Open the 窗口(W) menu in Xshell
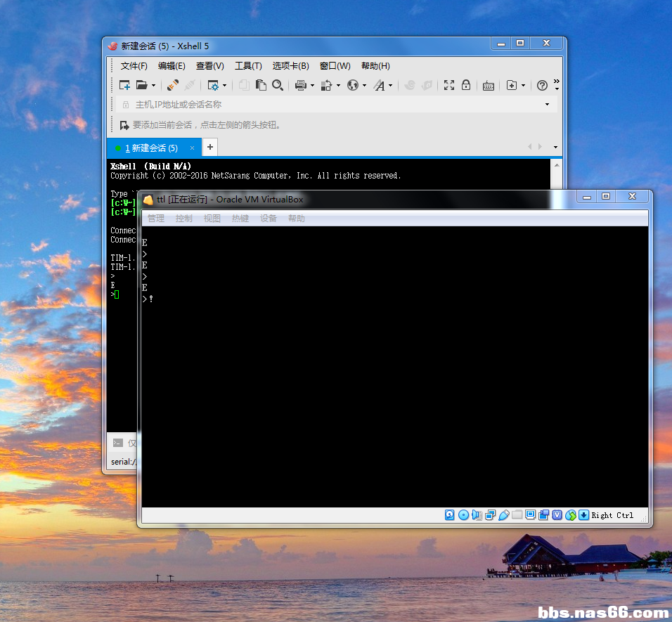This screenshot has width=672, height=622. coord(335,66)
